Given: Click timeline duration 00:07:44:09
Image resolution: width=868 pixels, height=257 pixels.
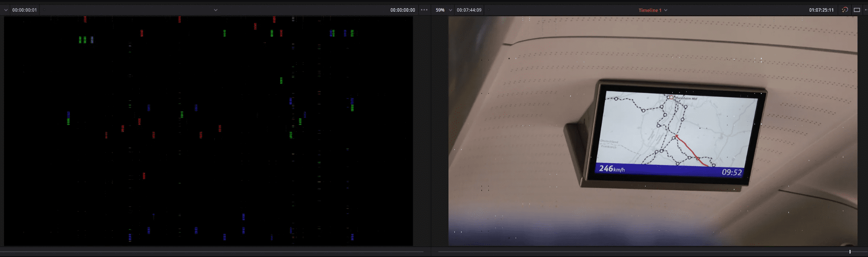Looking at the screenshot, I should (469, 10).
